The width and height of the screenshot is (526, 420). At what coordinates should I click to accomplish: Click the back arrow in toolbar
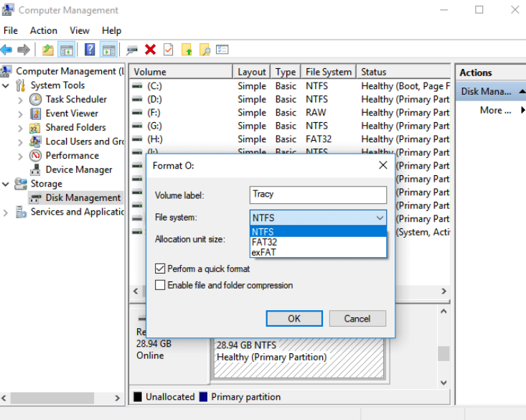6,50
